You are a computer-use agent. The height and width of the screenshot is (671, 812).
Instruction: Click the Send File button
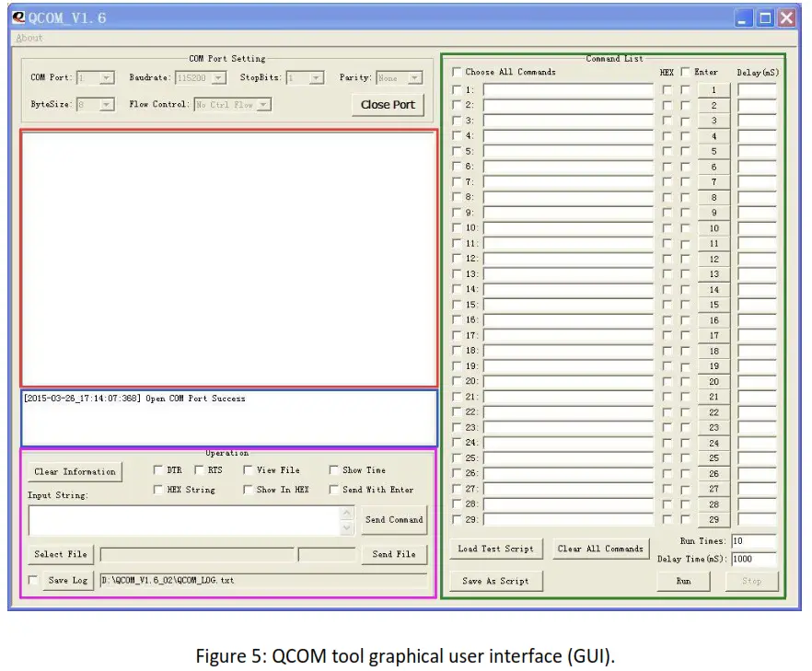[x=394, y=554]
